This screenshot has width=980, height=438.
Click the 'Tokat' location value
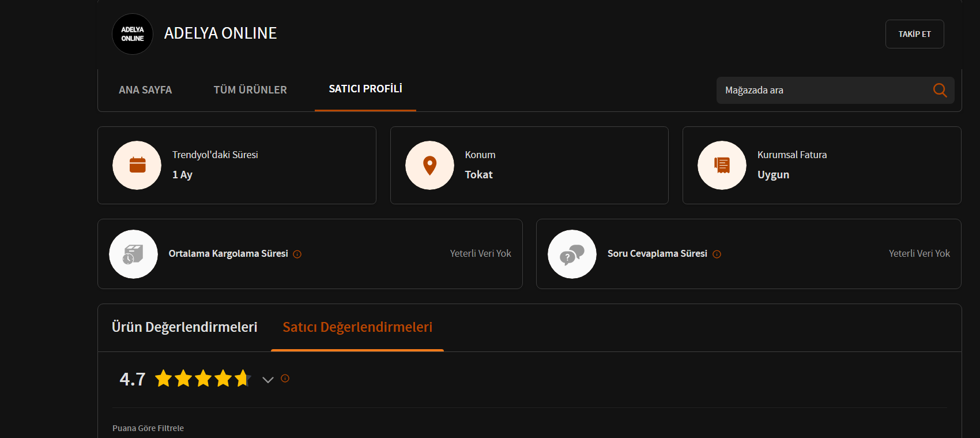point(479,175)
